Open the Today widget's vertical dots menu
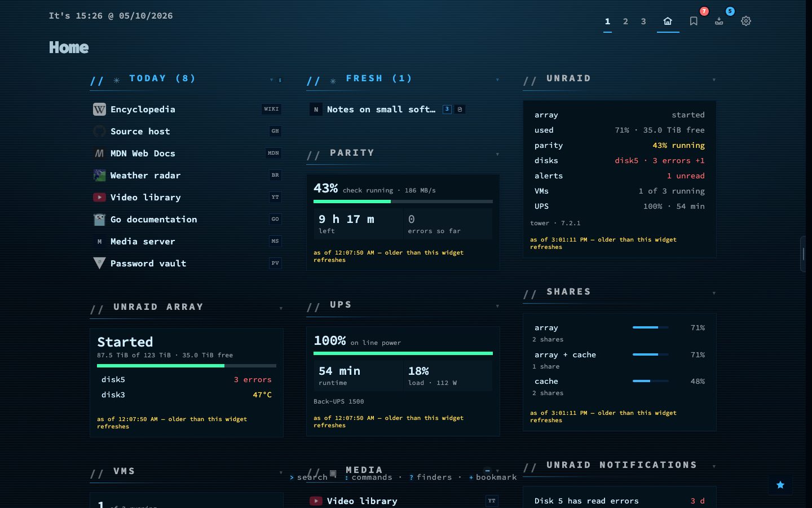 click(x=280, y=80)
